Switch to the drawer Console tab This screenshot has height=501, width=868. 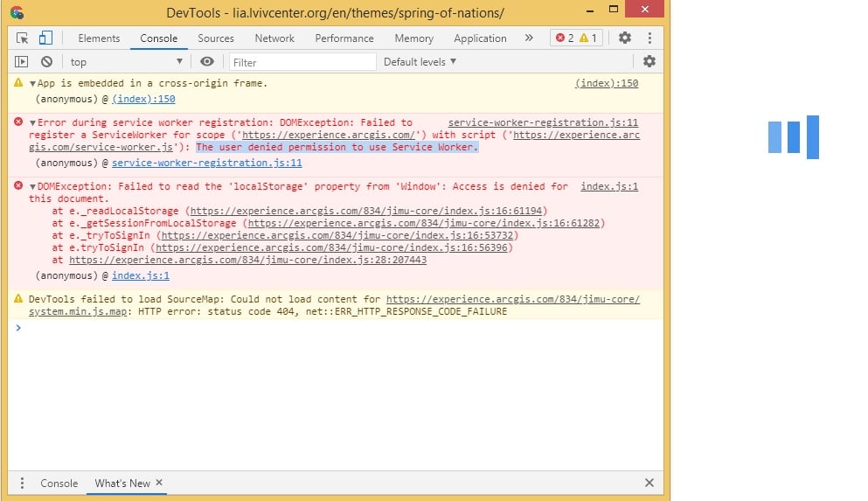coord(59,484)
